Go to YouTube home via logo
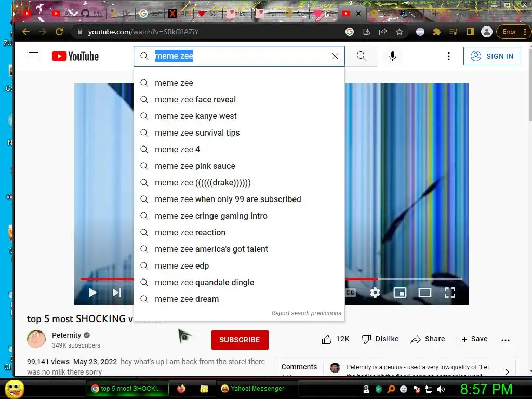This screenshot has width=532, height=399. pyautogui.click(x=75, y=56)
